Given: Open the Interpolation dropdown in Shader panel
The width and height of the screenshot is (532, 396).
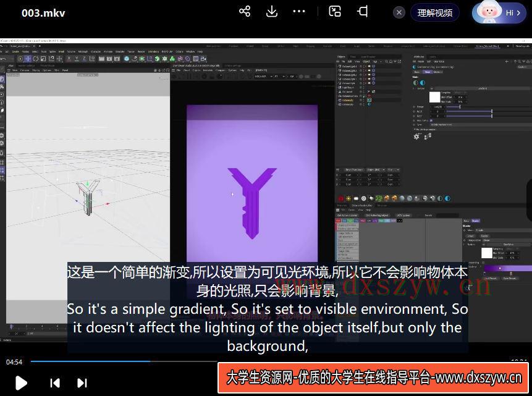Looking at the screenshot, I should 507,240.
